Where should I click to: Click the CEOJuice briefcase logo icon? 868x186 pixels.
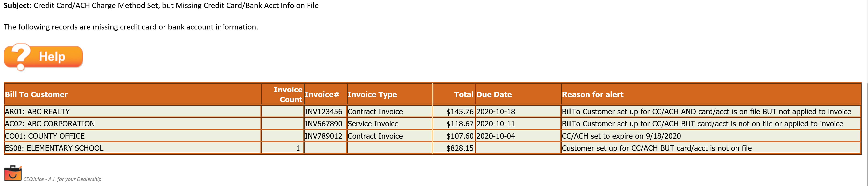point(13,173)
